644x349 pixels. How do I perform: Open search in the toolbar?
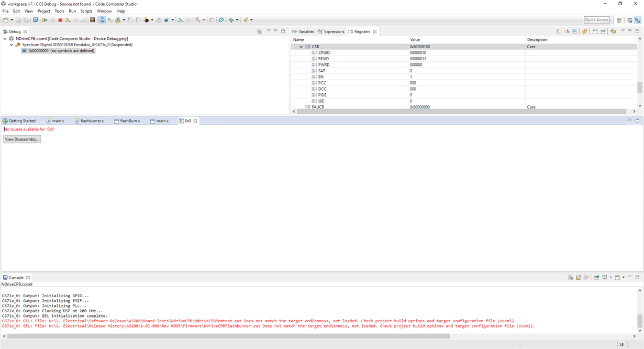pos(220,20)
